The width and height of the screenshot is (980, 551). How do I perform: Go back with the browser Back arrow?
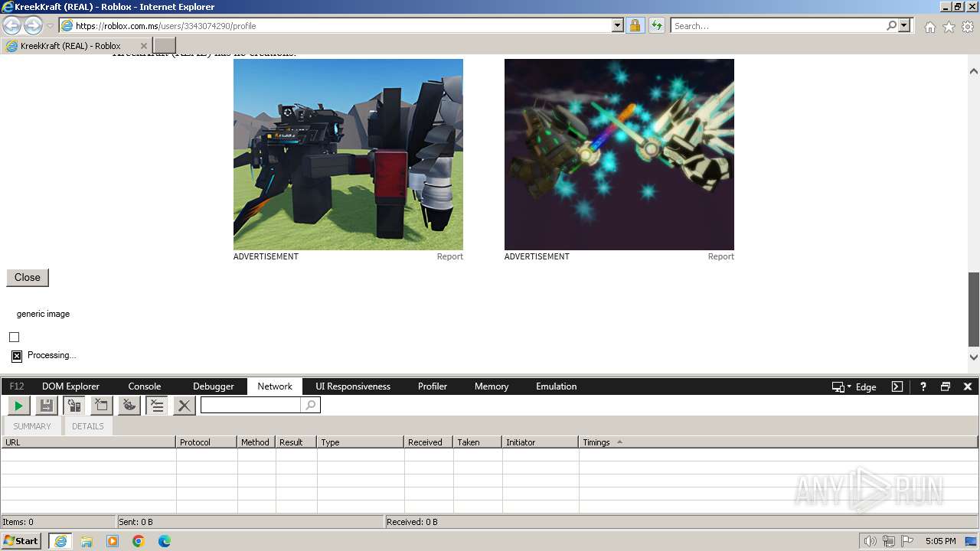pos(12,25)
